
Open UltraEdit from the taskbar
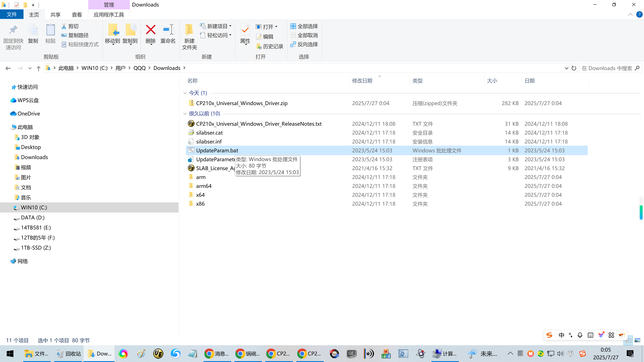tap(158, 353)
